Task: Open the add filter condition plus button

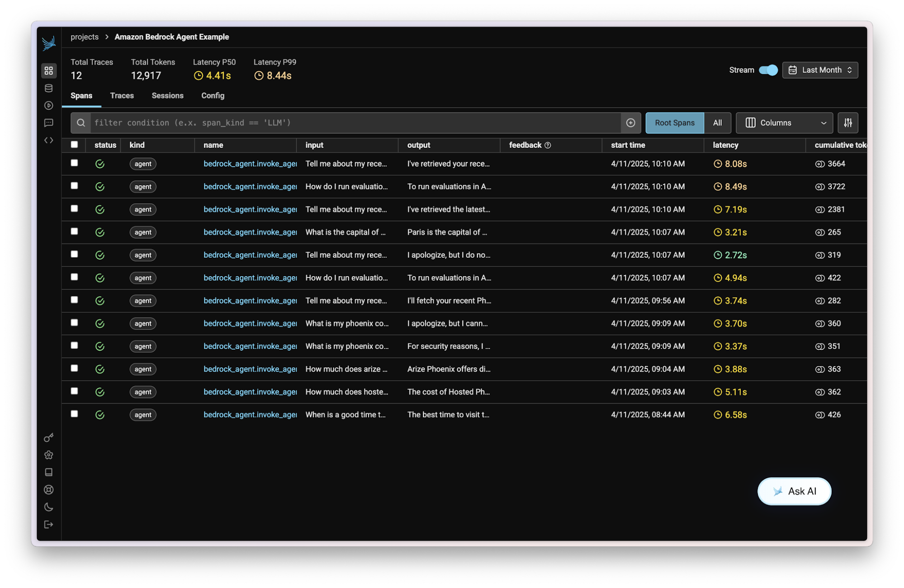Action: pos(630,122)
